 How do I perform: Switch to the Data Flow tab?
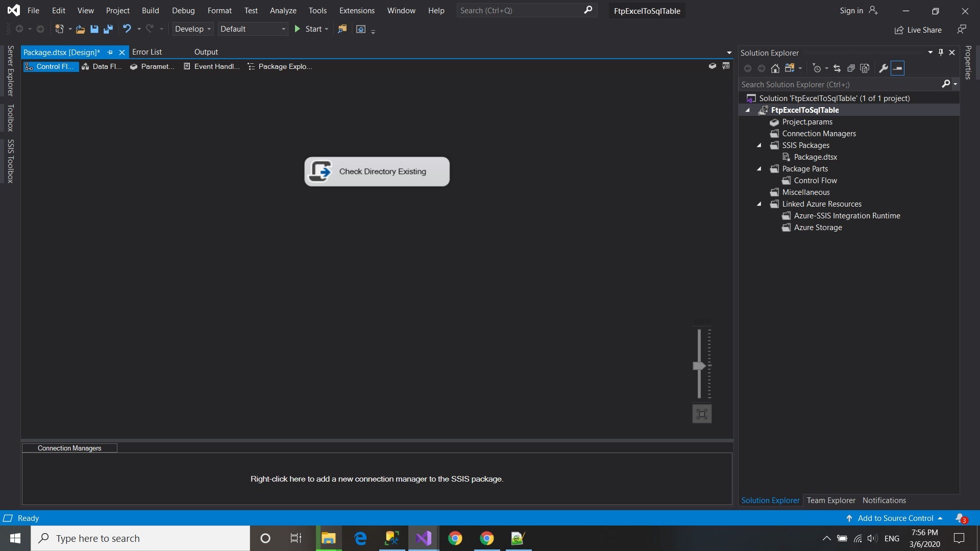[x=102, y=66]
